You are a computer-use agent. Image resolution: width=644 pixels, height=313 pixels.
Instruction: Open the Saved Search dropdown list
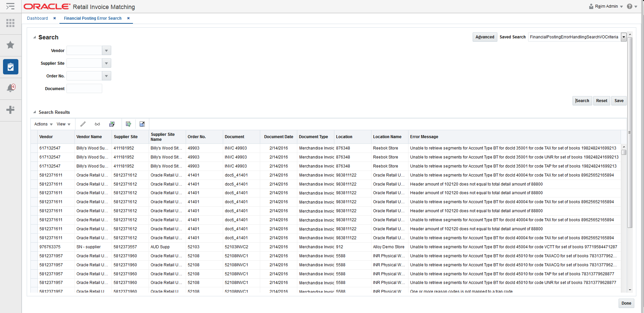623,37
